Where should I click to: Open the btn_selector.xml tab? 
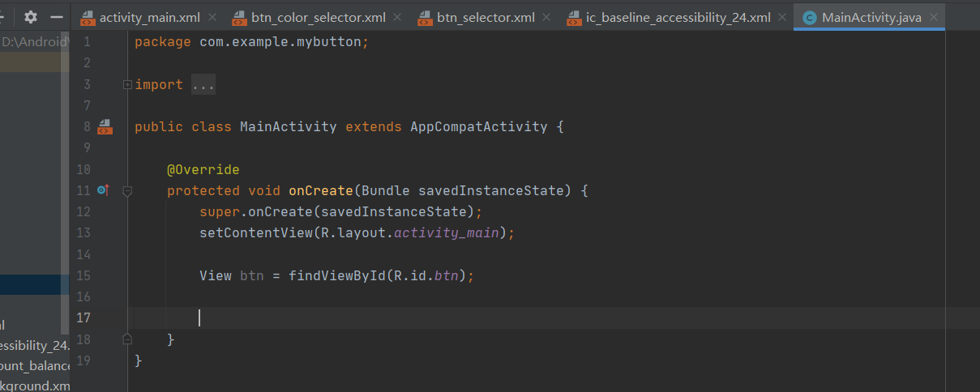click(x=487, y=16)
